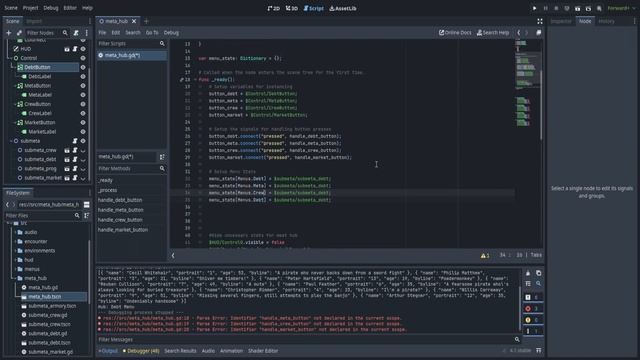The height and width of the screenshot is (360, 640).
Task: Toggle visibility of DebtButton node
Action: click(x=83, y=67)
